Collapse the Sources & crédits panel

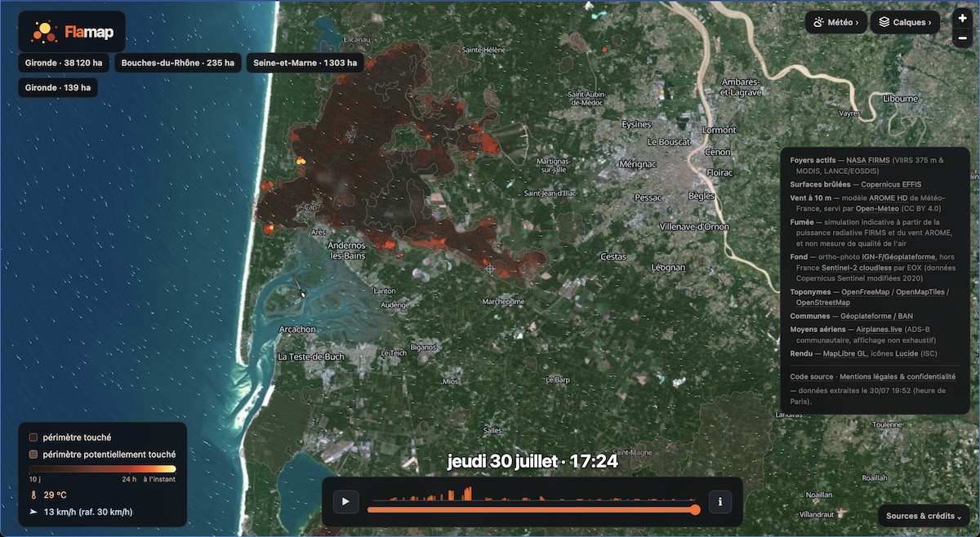[x=924, y=516]
